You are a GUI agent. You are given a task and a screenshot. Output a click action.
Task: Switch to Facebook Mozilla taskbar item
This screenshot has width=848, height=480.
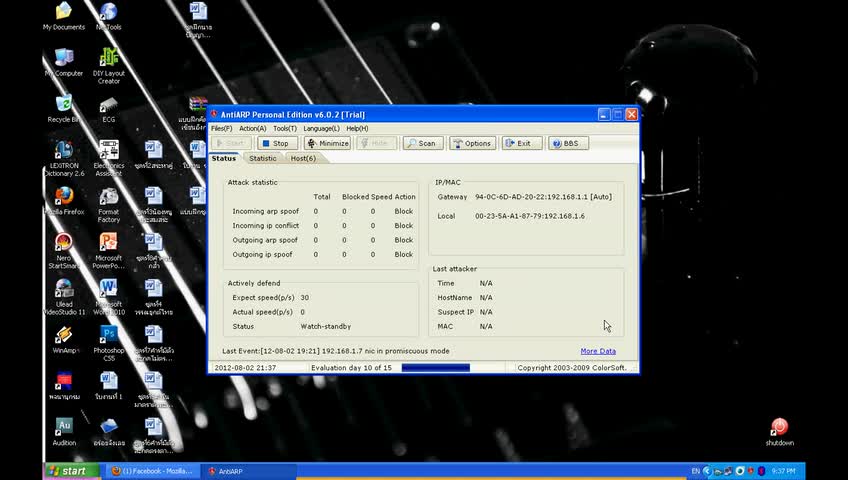[152, 471]
